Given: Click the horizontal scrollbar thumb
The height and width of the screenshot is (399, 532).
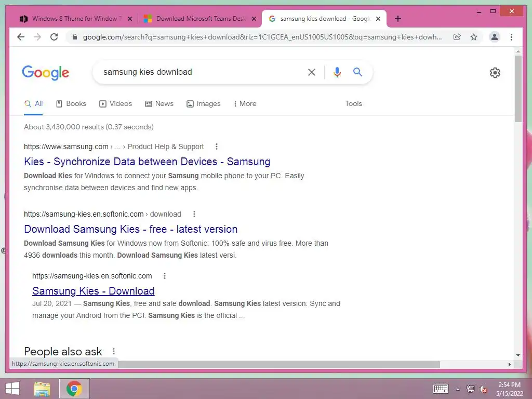Looking at the screenshot, I should pyautogui.click(x=278, y=364).
